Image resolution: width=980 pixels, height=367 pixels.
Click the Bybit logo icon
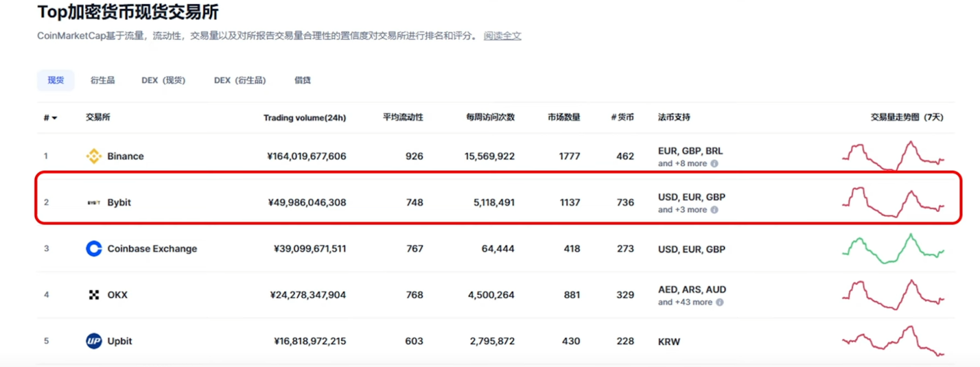click(94, 203)
